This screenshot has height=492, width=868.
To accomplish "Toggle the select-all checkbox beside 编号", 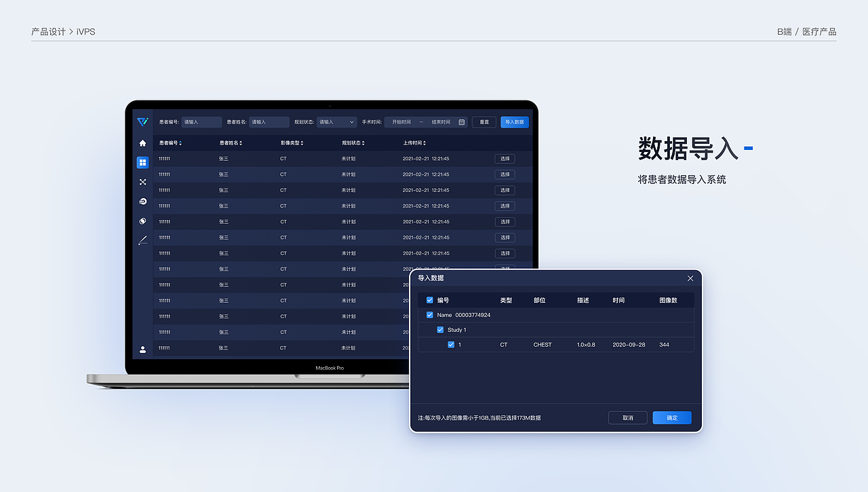I will [x=429, y=300].
